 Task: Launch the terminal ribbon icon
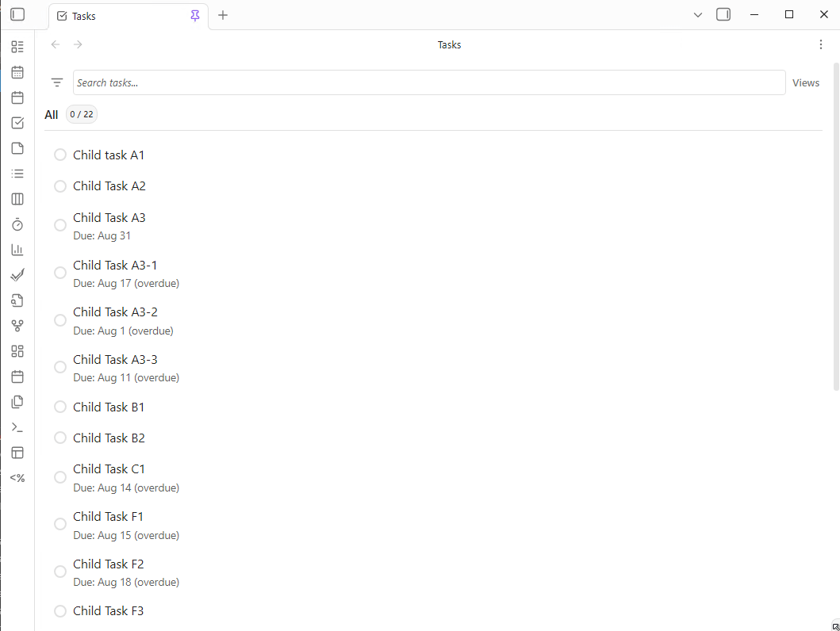point(17,427)
